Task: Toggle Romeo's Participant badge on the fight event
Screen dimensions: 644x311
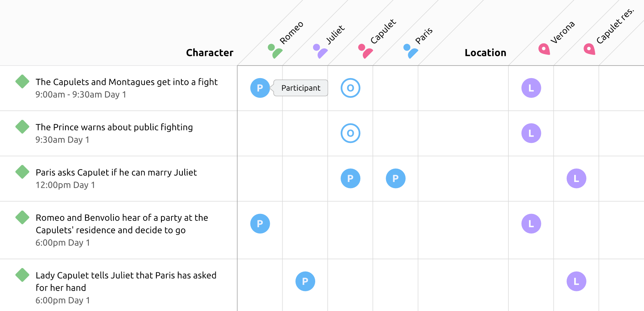Action: 260,88
